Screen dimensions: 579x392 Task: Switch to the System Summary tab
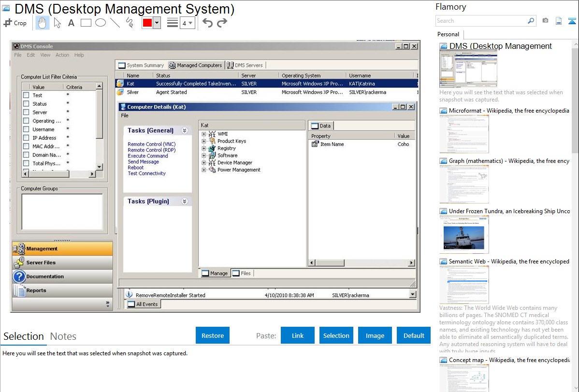141,65
